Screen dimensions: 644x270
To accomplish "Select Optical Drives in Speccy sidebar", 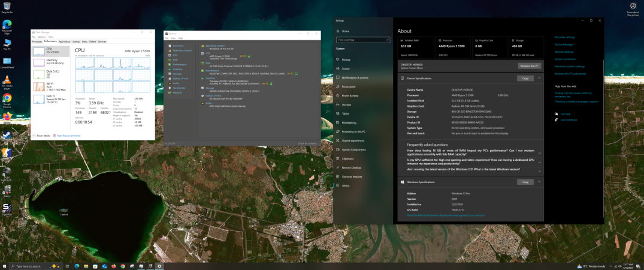I will 178,78.
